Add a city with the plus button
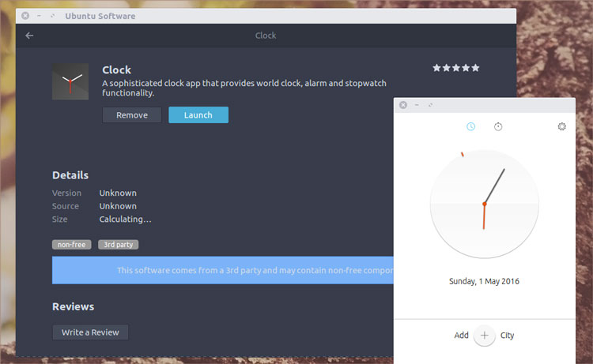 click(x=485, y=336)
